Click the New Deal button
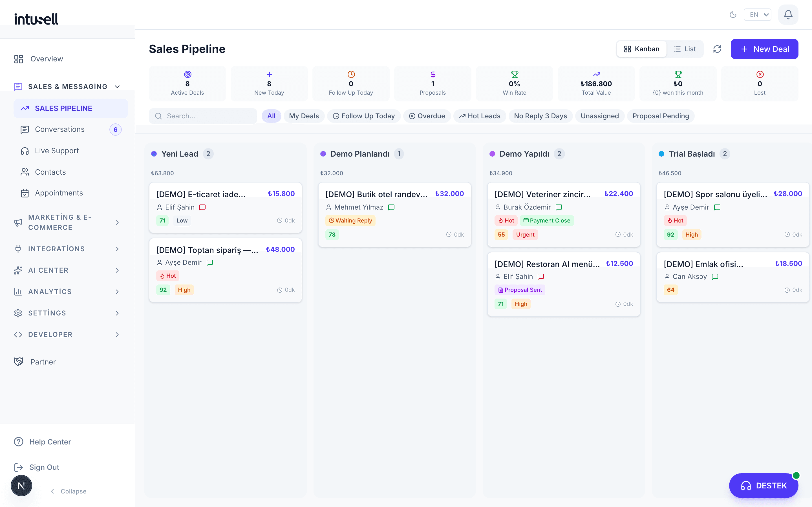812x507 pixels. (764, 49)
